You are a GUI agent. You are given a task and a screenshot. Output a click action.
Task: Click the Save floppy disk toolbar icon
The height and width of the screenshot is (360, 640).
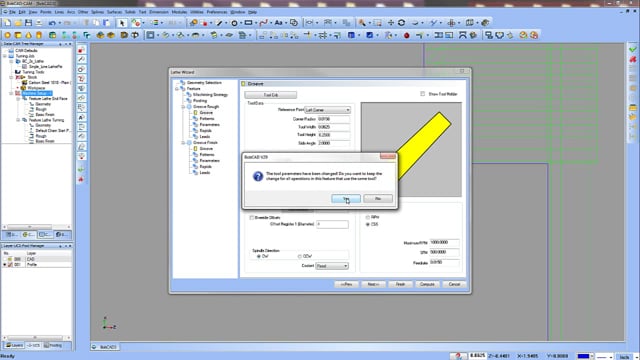coord(28,23)
